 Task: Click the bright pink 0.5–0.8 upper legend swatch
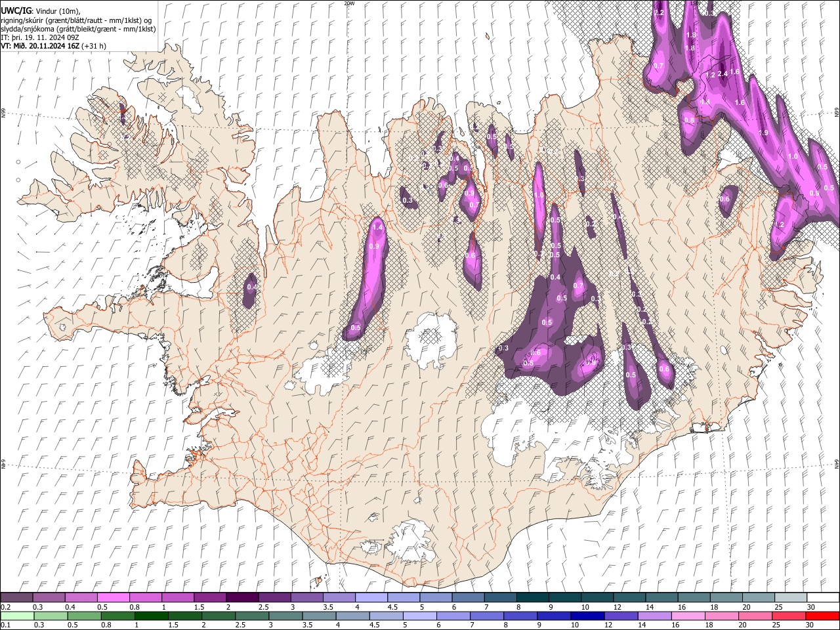click(113, 597)
